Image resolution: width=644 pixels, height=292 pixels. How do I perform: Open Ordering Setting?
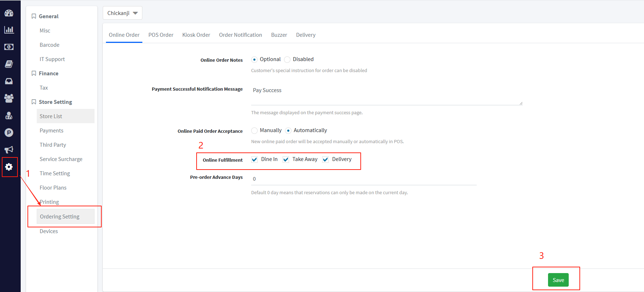pos(65,217)
